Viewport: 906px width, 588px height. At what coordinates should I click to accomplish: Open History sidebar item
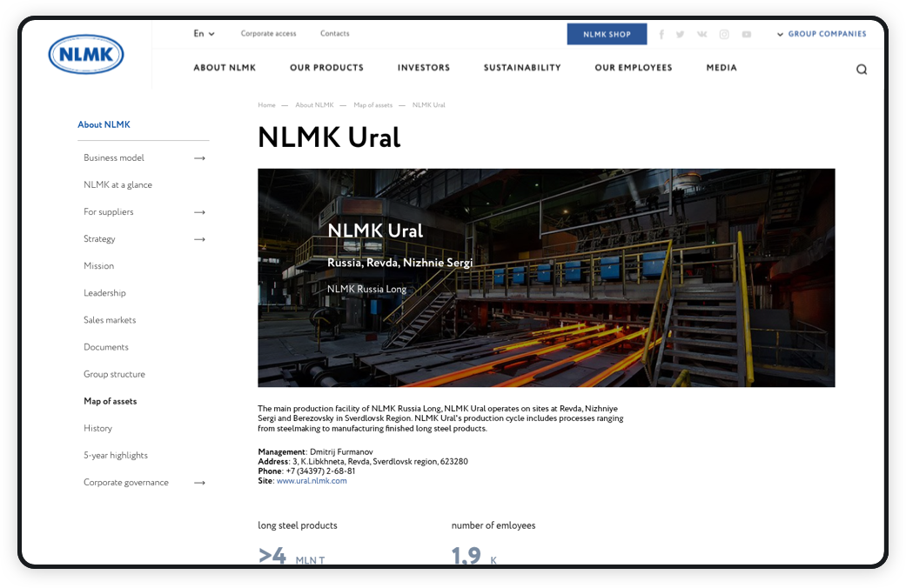97,429
